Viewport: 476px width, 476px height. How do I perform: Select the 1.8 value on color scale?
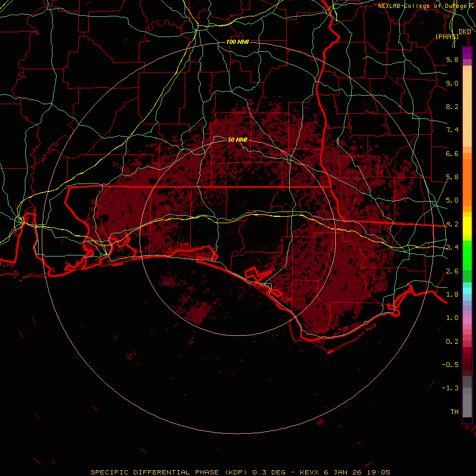[452, 295]
